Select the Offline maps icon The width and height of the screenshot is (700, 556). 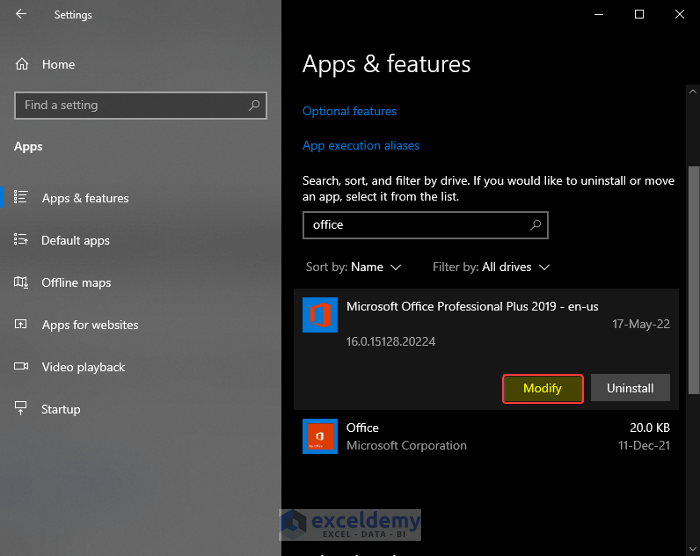[x=21, y=282]
